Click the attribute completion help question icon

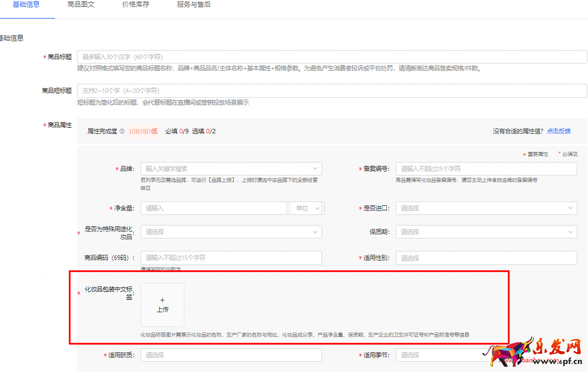pos(122,132)
